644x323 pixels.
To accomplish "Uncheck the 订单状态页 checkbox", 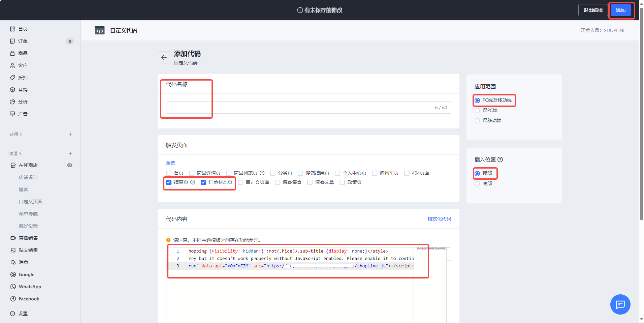I will [x=203, y=182].
